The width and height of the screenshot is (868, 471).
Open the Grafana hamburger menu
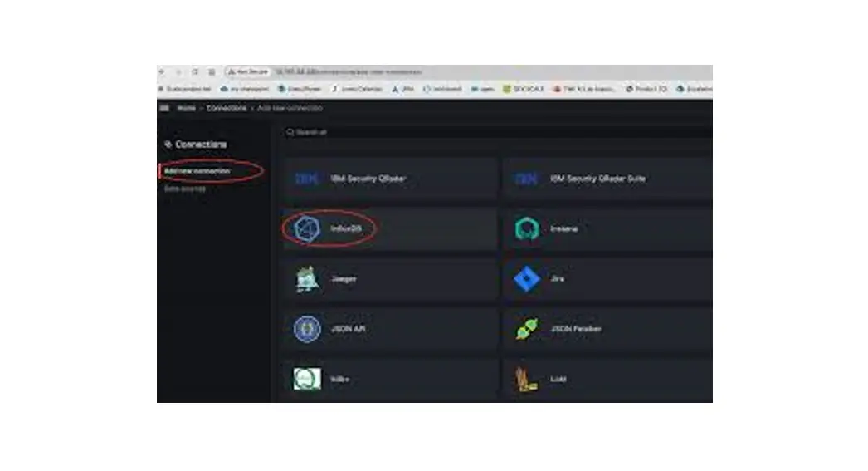pyautogui.click(x=164, y=108)
